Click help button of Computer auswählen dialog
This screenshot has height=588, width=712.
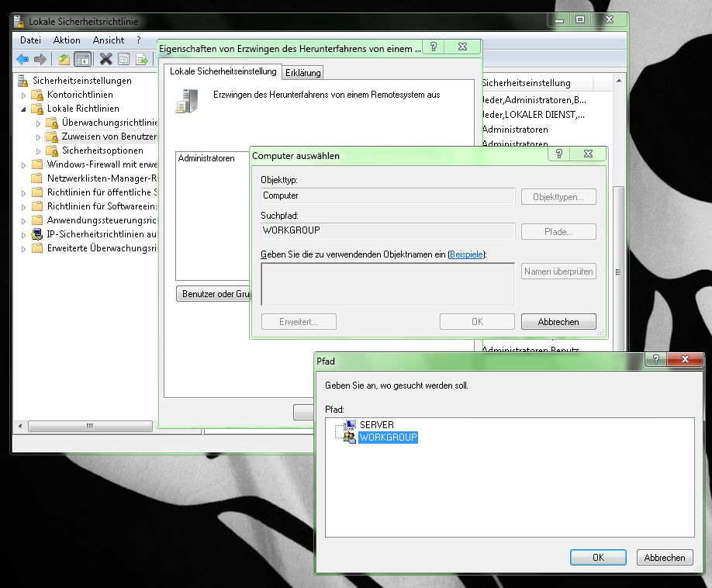pyautogui.click(x=559, y=154)
